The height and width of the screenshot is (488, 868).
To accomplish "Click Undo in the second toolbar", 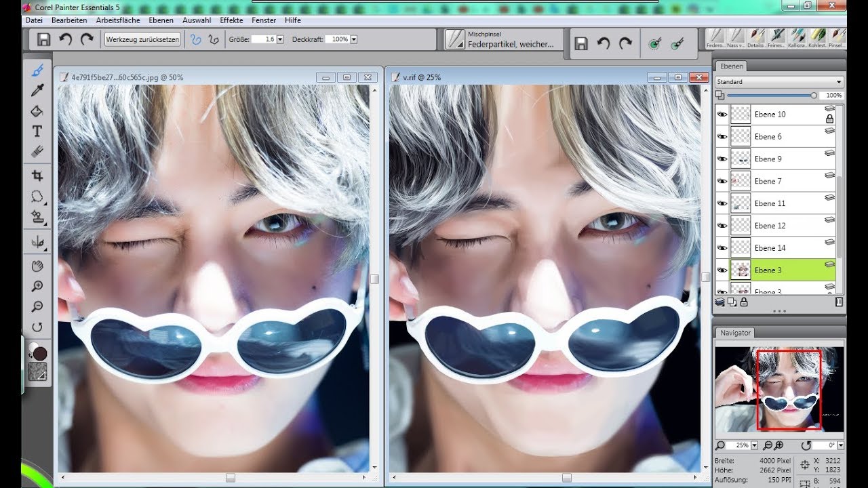I will tap(603, 43).
